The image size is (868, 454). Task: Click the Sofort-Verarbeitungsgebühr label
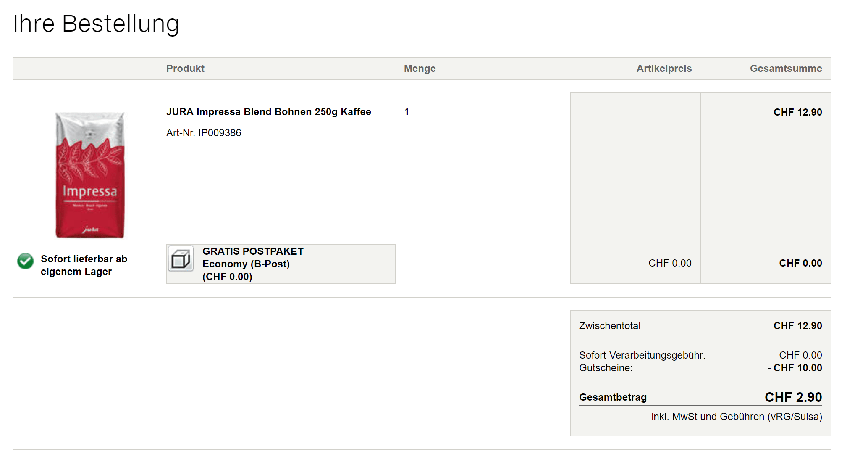642,355
